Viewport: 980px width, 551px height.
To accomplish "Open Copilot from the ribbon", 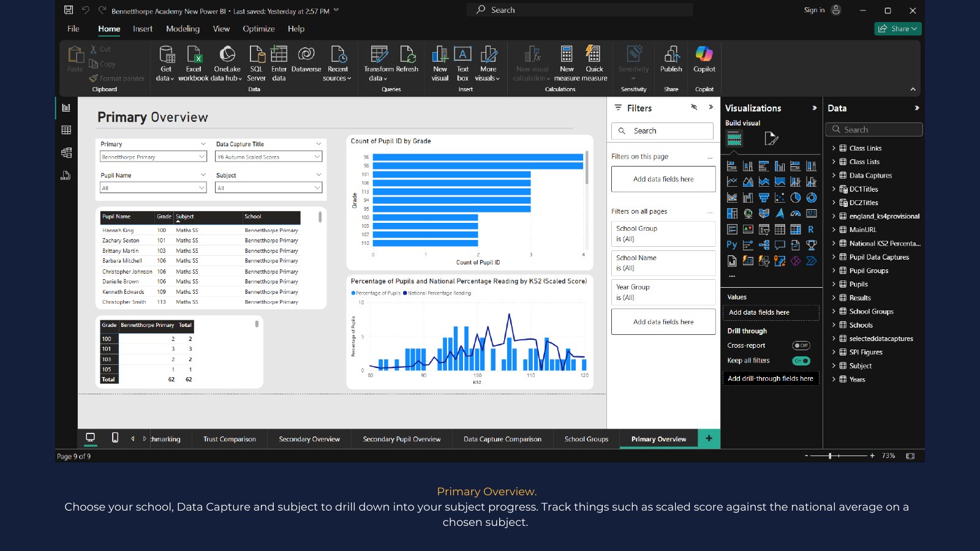I will tap(704, 59).
